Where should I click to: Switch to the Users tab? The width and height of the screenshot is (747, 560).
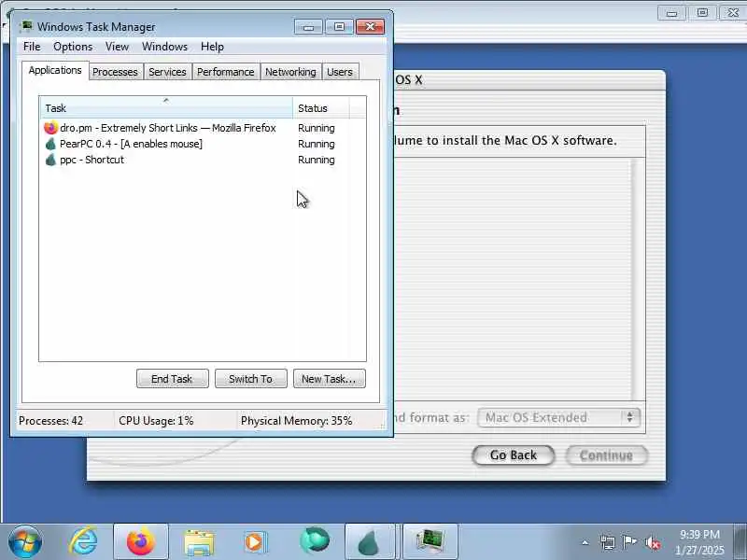pyautogui.click(x=340, y=72)
